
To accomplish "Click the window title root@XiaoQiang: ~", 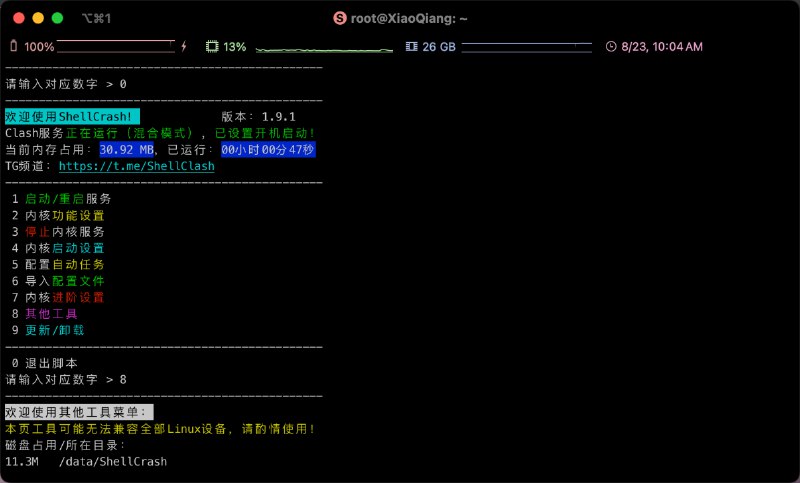I will [x=409, y=19].
